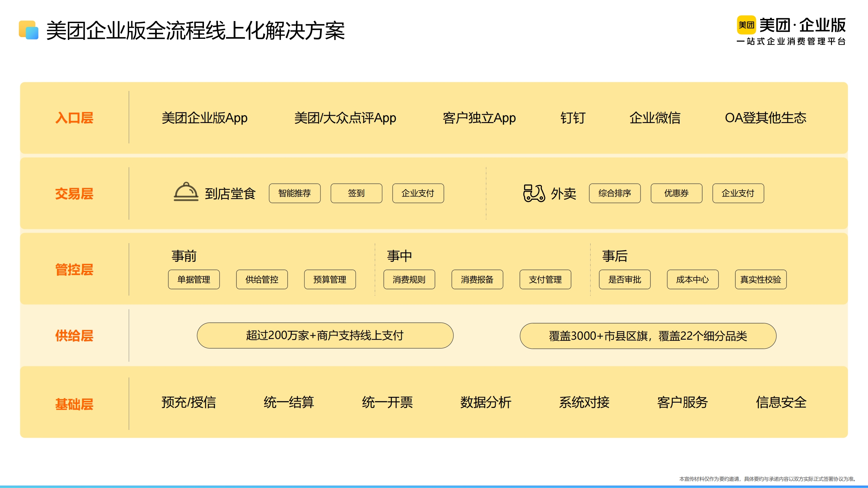Screen dimensions: 868x488
Task: Click 数据分析 in base layer
Action: tap(486, 402)
